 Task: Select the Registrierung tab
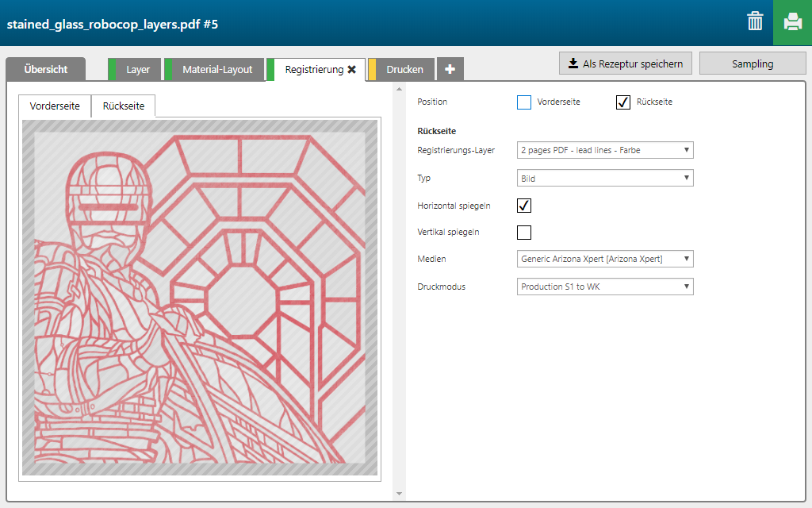[x=314, y=70]
